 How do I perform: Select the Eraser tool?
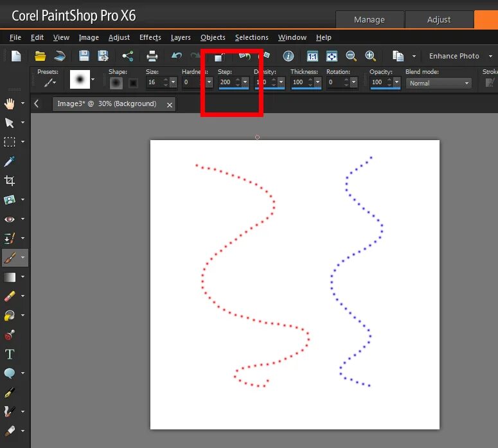click(9, 296)
